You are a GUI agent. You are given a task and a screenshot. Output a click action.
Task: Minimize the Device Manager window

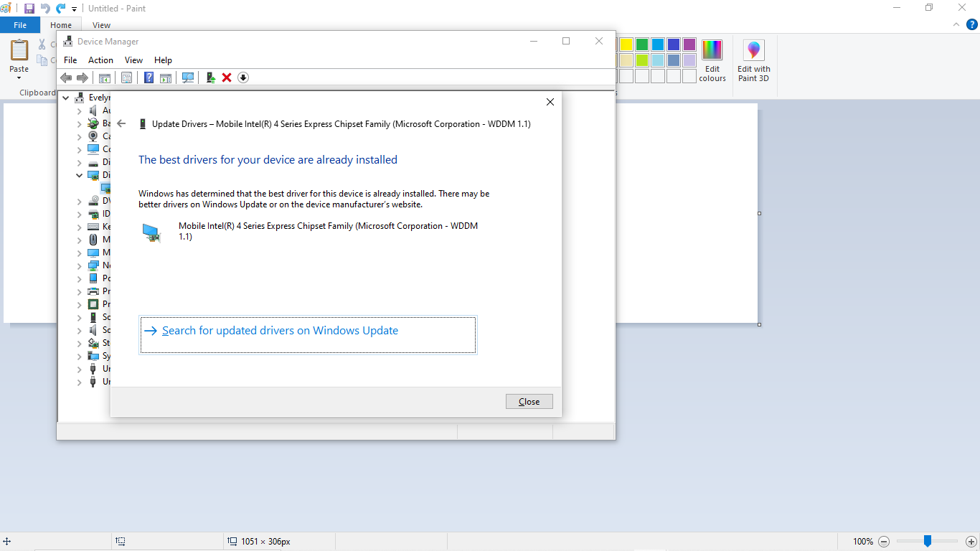533,41
